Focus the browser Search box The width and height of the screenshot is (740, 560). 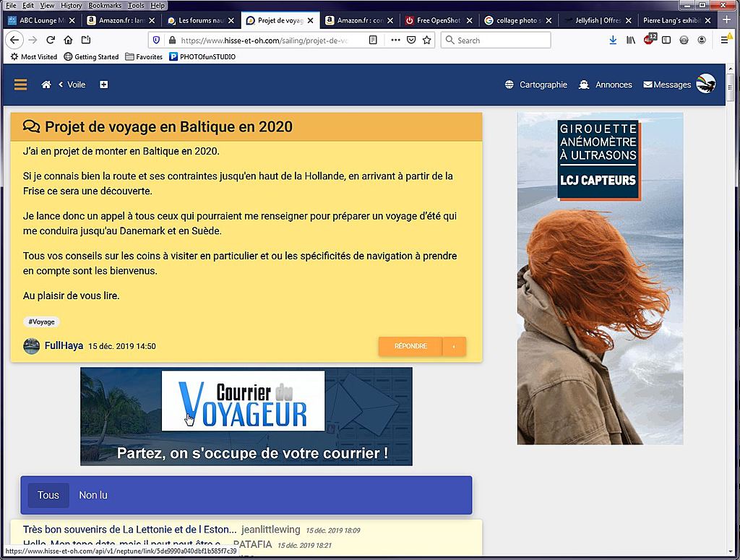coord(496,40)
